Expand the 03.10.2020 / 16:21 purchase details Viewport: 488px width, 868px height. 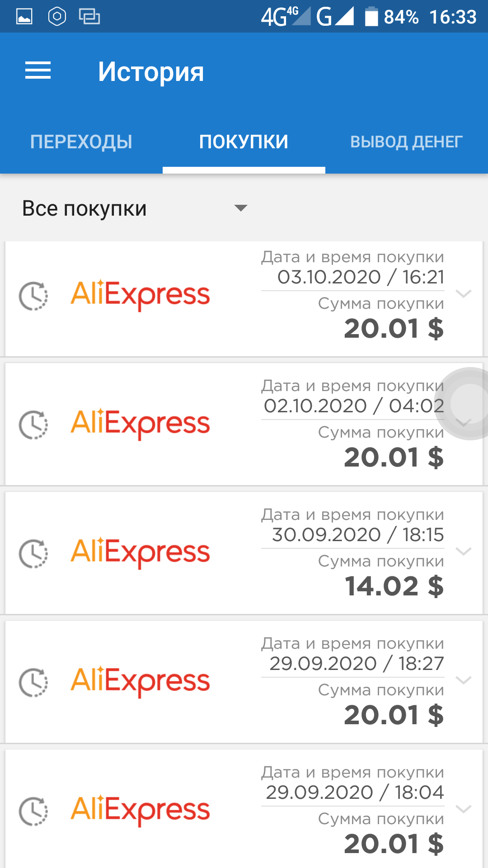(x=464, y=294)
